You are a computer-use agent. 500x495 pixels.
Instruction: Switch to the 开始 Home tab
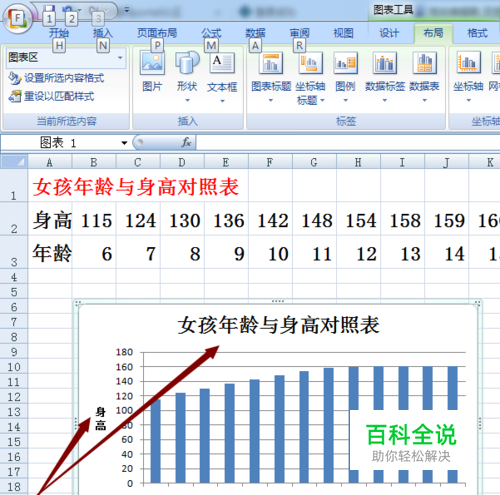tap(59, 33)
